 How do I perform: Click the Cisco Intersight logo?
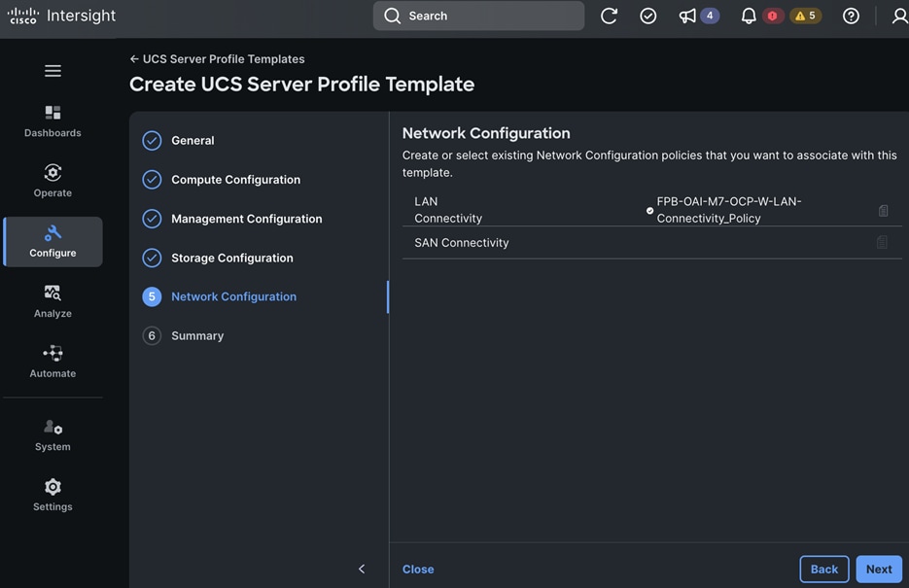click(61, 16)
